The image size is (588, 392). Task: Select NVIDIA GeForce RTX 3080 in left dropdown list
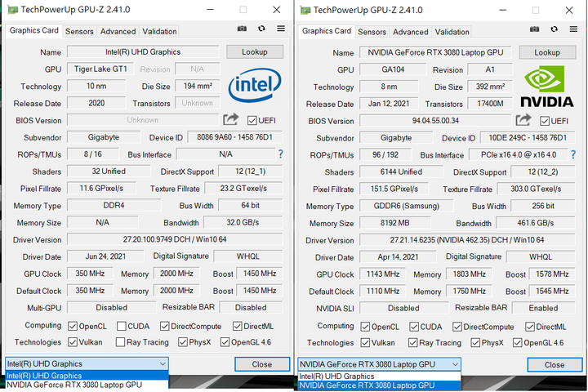[x=87, y=385]
